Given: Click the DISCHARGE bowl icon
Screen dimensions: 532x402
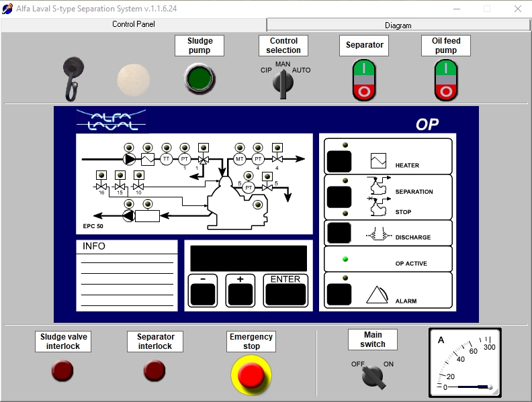Looking at the screenshot, I should 379,234.
